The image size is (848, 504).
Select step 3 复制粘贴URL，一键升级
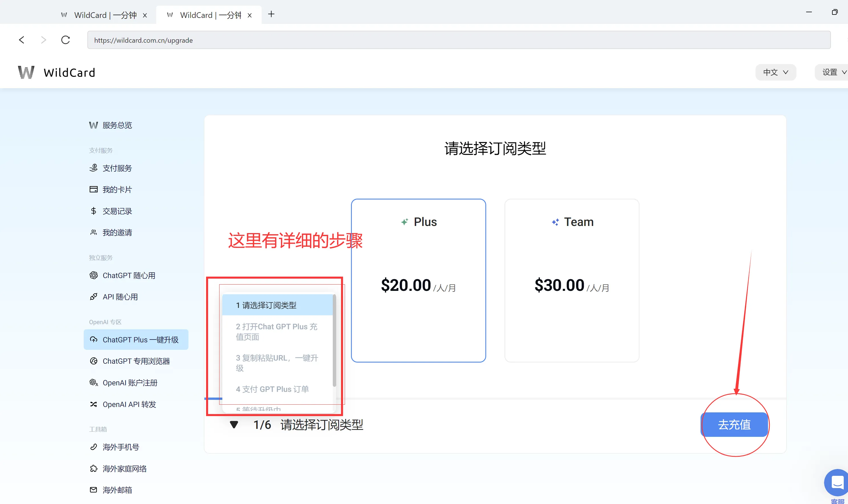click(x=277, y=363)
